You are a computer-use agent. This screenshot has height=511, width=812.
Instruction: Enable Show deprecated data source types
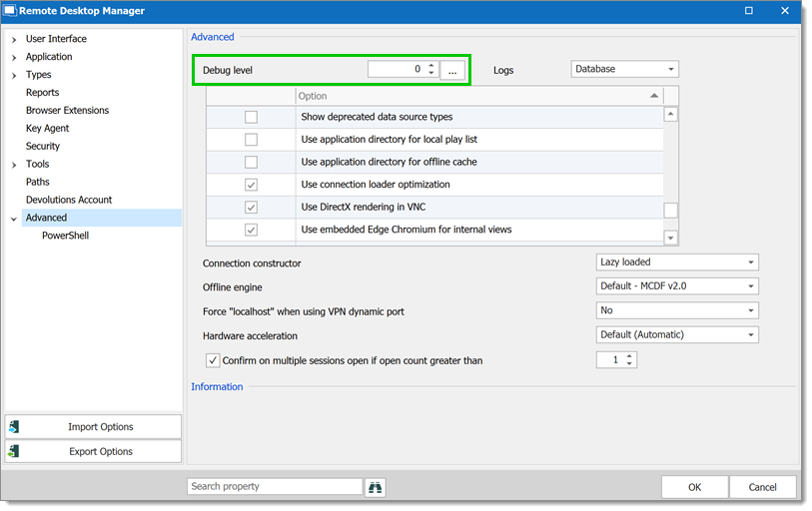[x=251, y=117]
